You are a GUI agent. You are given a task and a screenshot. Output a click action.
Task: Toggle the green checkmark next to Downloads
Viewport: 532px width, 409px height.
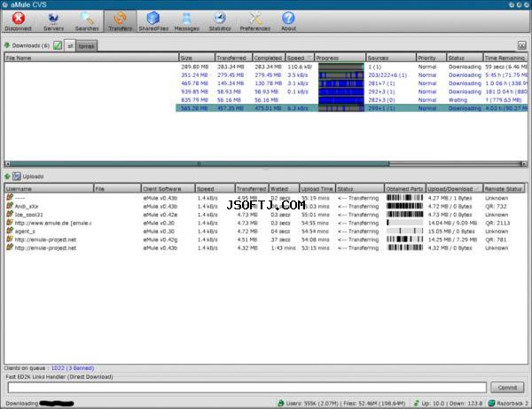(x=58, y=45)
